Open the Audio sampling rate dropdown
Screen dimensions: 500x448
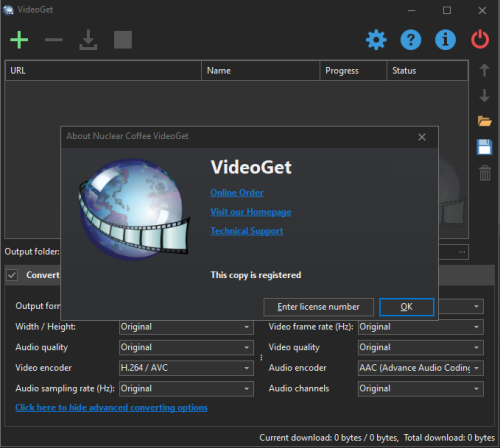tap(186, 389)
